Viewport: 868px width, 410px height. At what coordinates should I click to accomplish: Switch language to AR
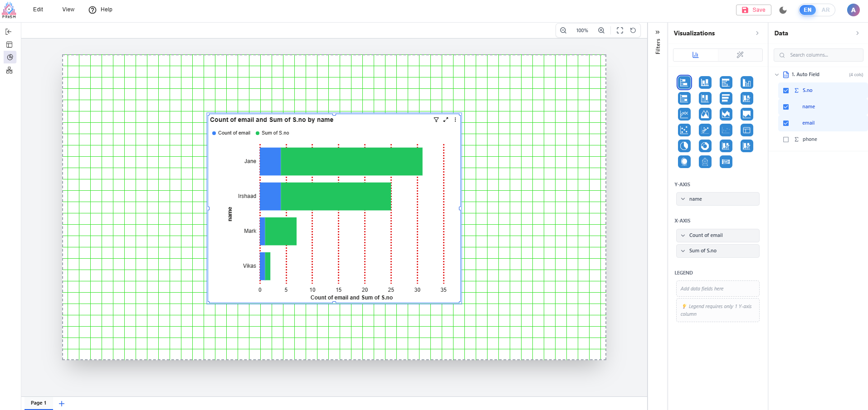coord(825,10)
